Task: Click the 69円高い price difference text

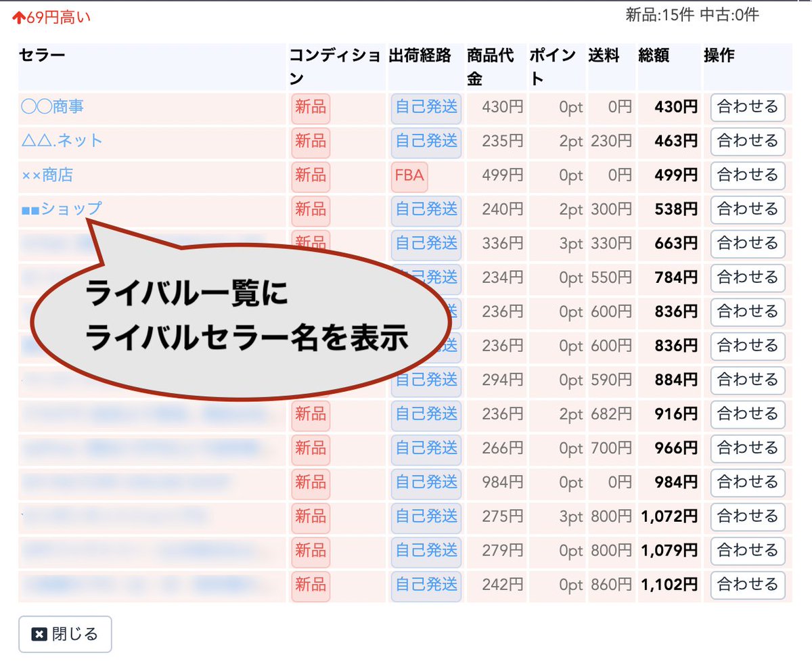Action: [x=59, y=18]
